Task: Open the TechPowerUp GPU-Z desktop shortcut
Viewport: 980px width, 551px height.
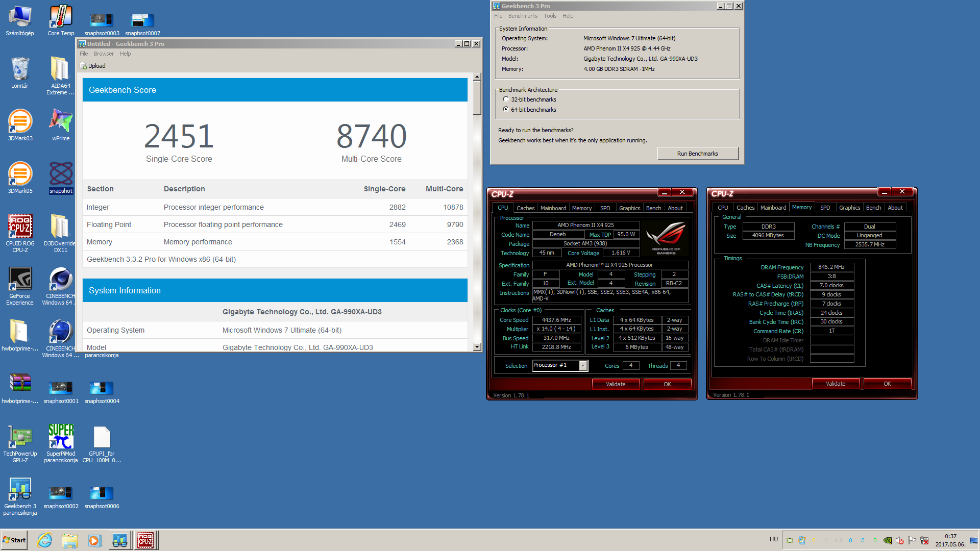Action: 20,443
